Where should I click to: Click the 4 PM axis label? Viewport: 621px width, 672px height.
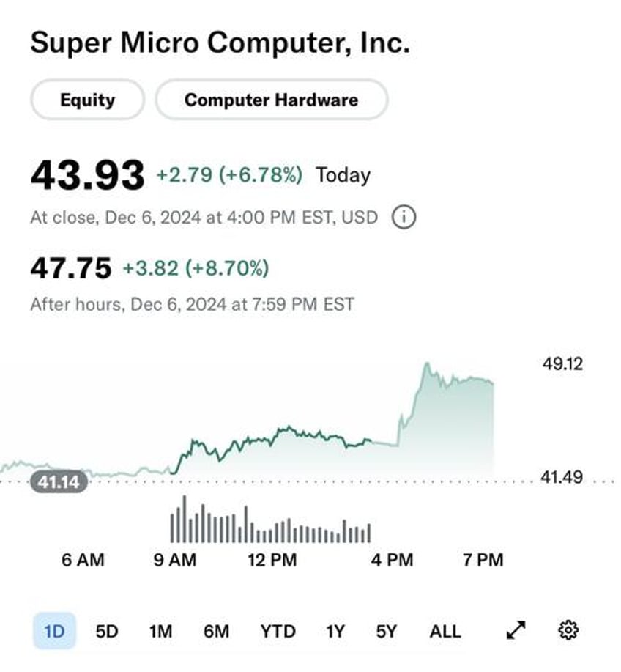392,560
